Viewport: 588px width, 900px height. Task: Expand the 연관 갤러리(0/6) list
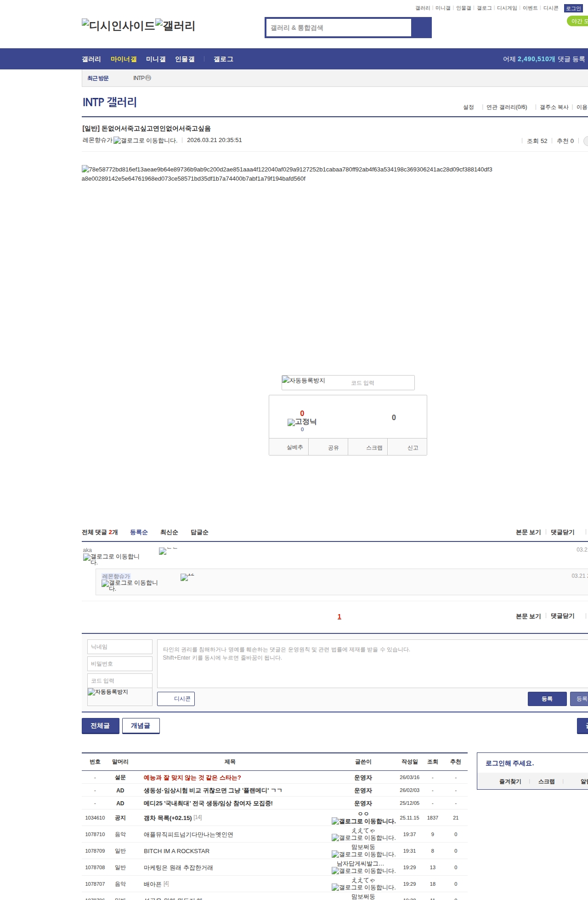(507, 107)
